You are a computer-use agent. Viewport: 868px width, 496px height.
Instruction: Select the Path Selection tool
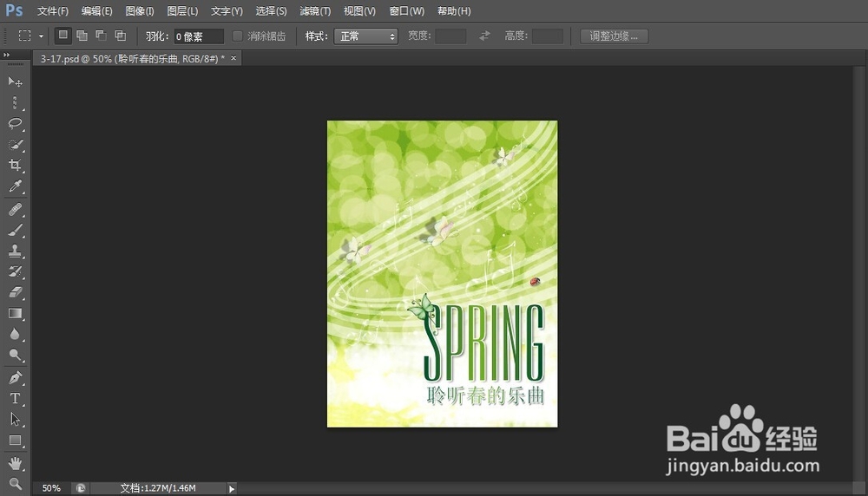15,420
